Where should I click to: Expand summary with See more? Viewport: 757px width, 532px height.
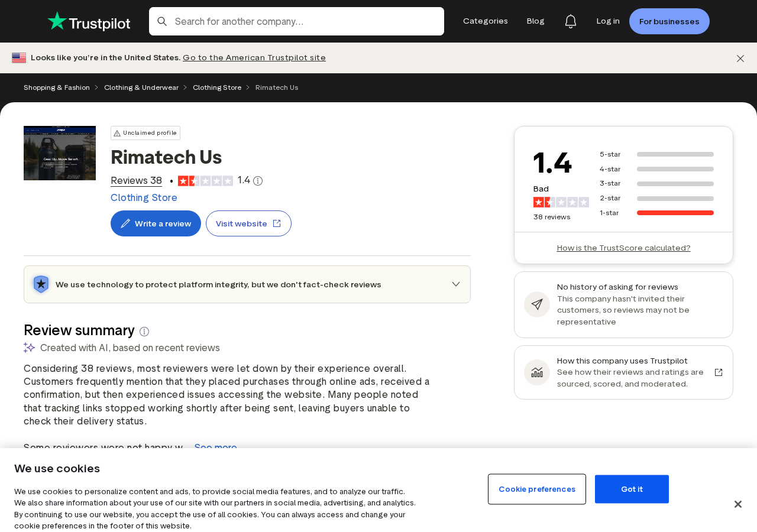[215, 447]
